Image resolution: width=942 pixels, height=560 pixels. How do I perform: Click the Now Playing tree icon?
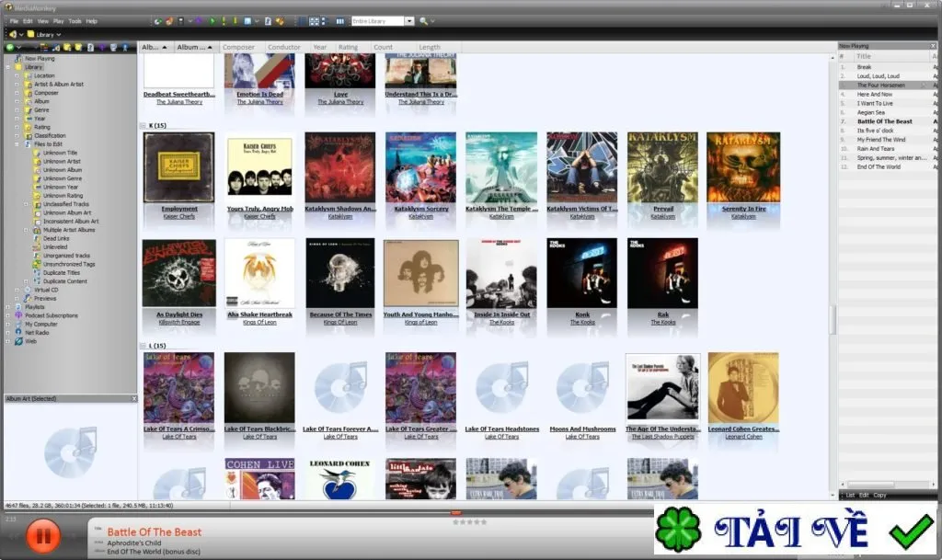click(x=18, y=58)
